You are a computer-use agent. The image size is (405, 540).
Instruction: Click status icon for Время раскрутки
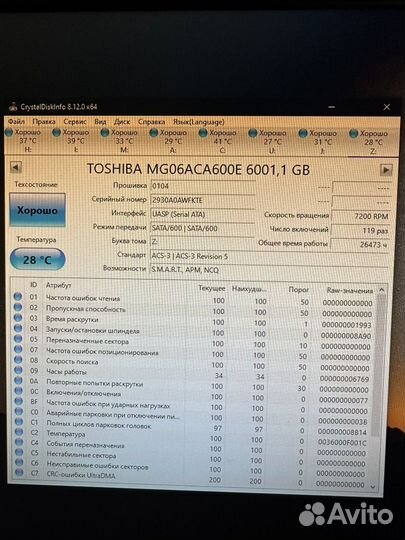pos(18,318)
